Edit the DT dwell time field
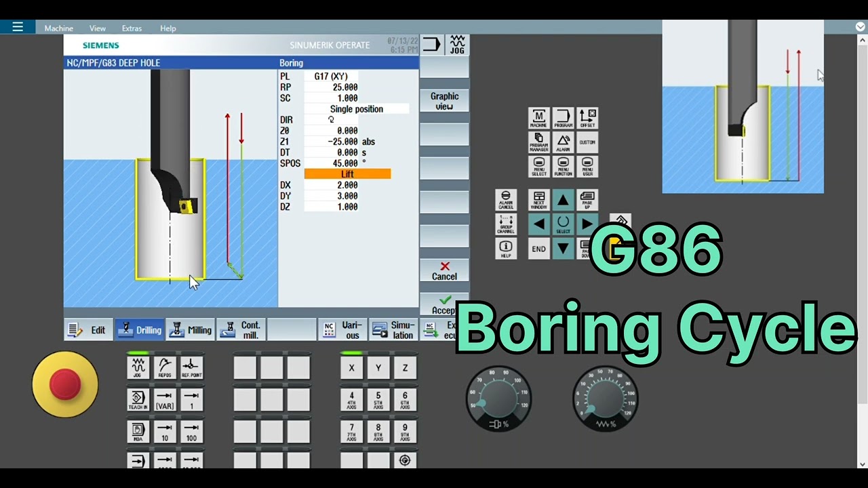 tap(332, 152)
